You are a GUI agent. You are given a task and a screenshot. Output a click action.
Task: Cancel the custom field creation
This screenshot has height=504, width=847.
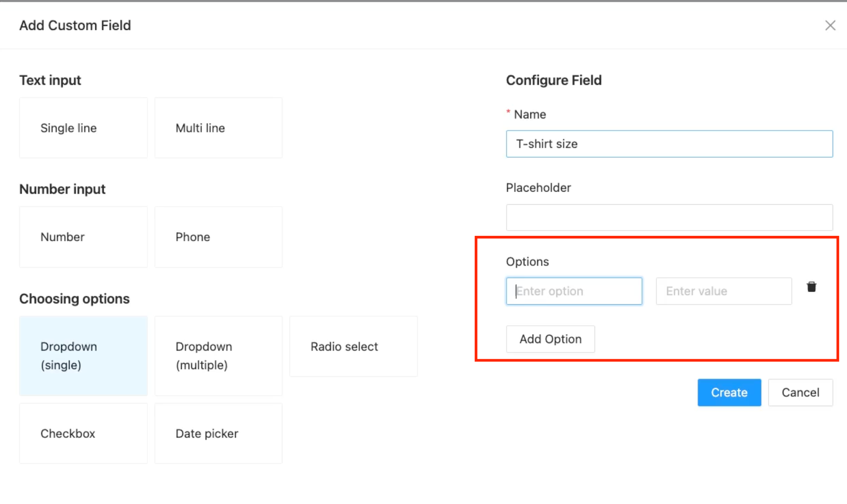(800, 392)
